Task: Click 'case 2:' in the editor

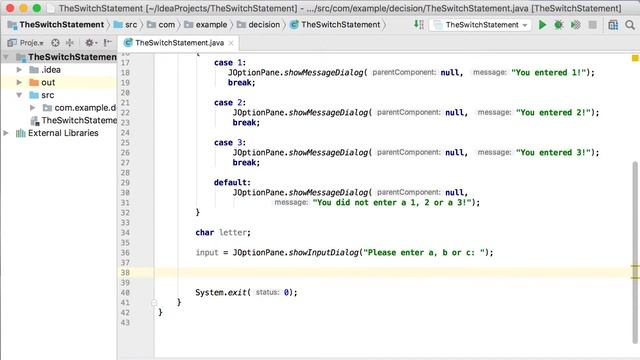Action: (230, 102)
